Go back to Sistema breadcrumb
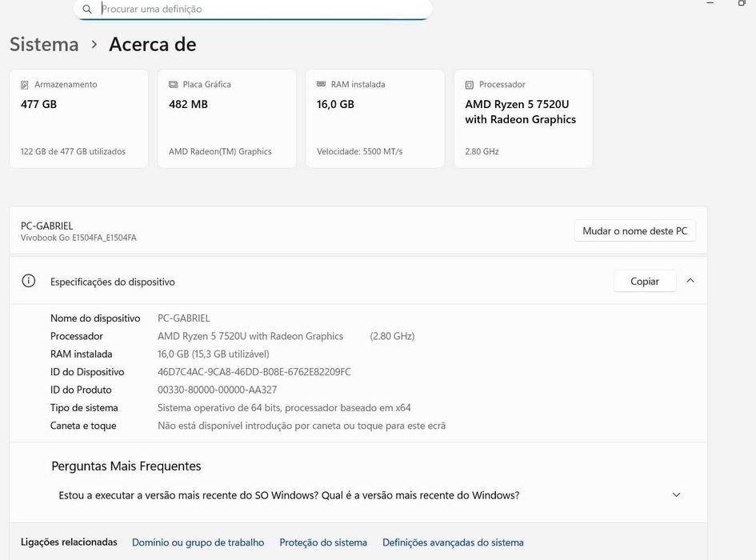 tap(44, 44)
